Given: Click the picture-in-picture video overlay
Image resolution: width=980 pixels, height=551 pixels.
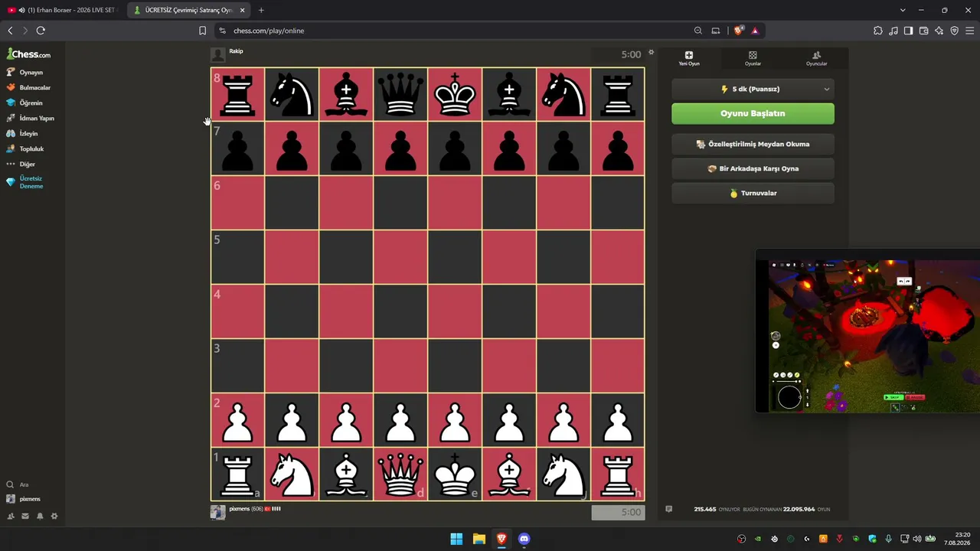Looking at the screenshot, I should [867, 331].
